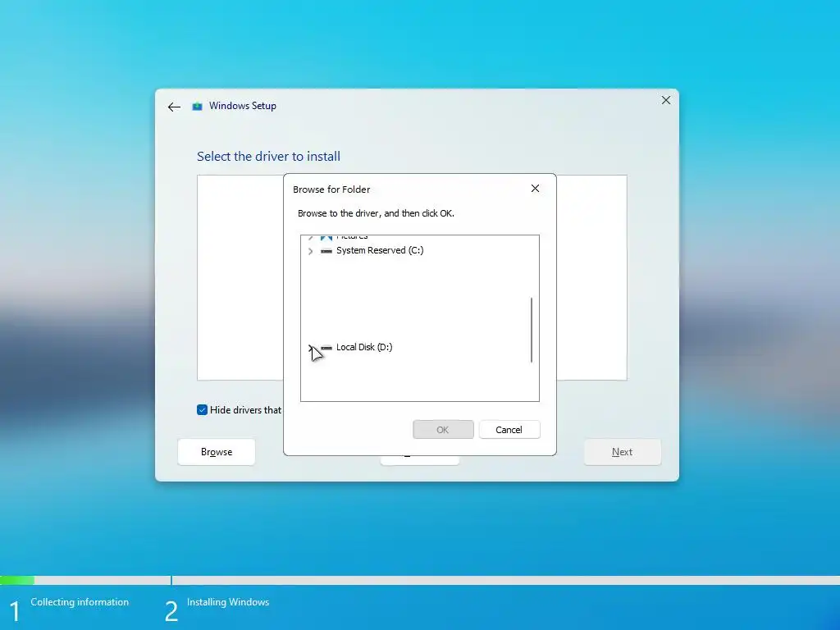The image size is (840, 630).
Task: Click the 'Browse for Folder' title text
Action: [x=331, y=189]
